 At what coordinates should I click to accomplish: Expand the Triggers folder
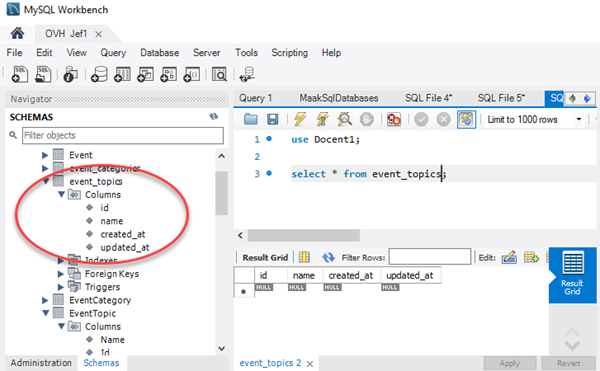tap(60, 287)
